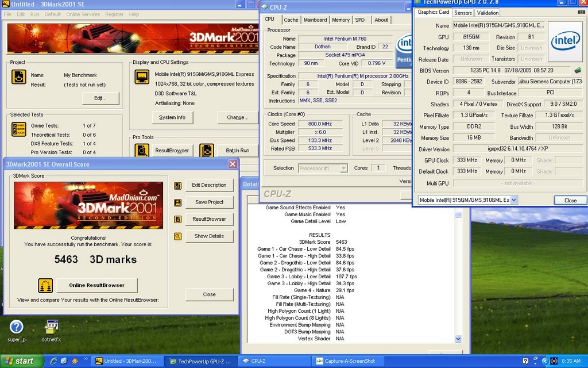588x368 pixels.
Task: Switch to Memory tab in CPU-Z
Action: pyautogui.click(x=341, y=20)
